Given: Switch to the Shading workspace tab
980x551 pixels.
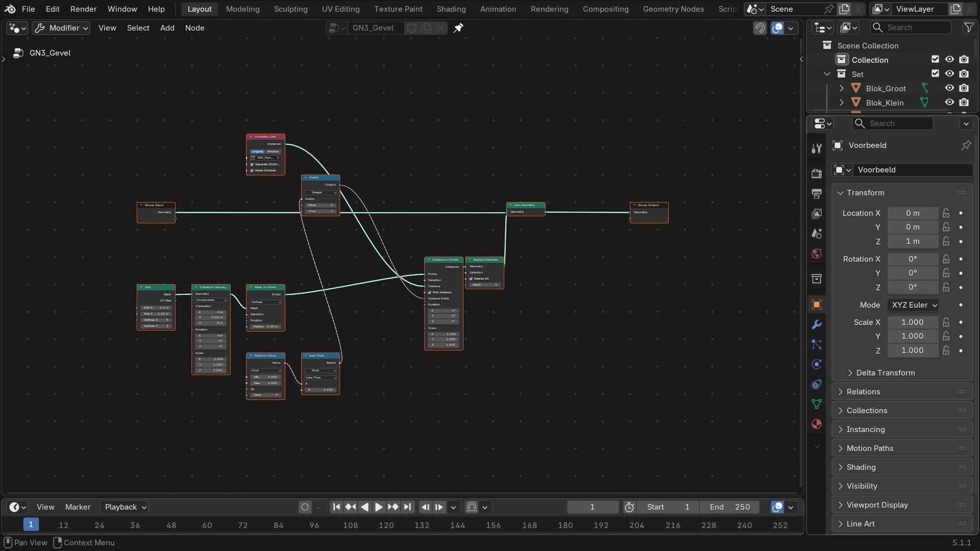Looking at the screenshot, I should pyautogui.click(x=451, y=9).
